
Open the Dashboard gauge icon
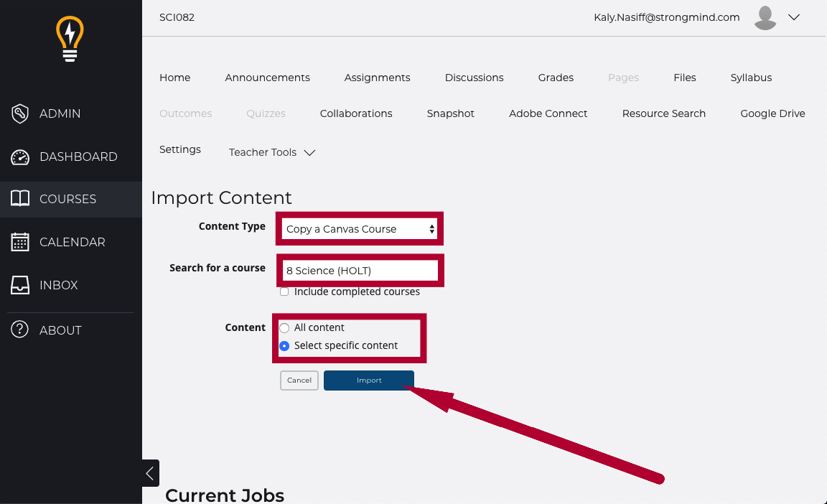(x=20, y=157)
